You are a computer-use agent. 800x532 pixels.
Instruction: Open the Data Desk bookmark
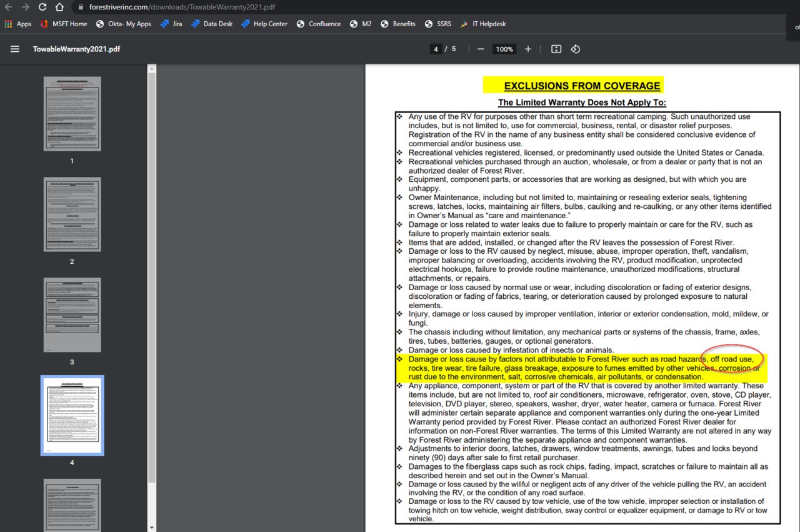pos(212,24)
